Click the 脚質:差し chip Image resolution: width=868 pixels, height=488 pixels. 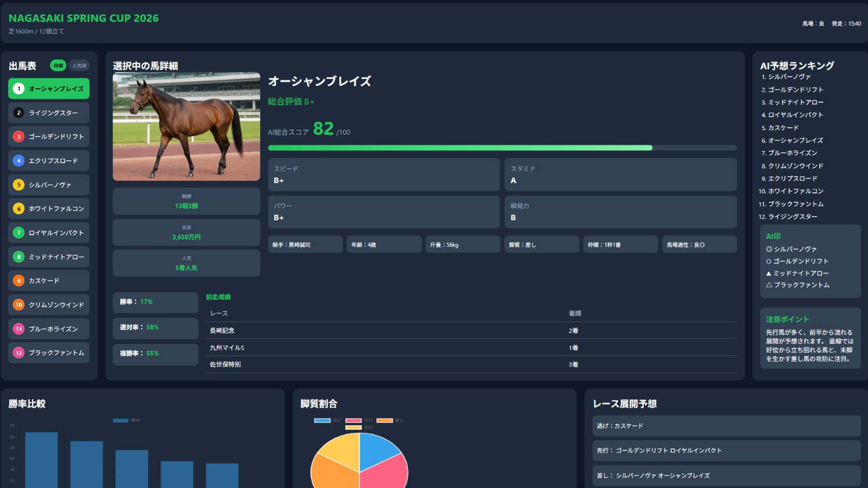(x=541, y=245)
